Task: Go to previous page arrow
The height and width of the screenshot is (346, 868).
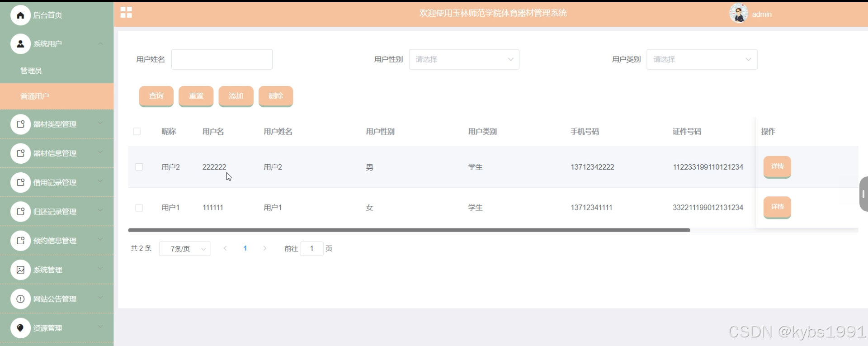Action: 225,248
